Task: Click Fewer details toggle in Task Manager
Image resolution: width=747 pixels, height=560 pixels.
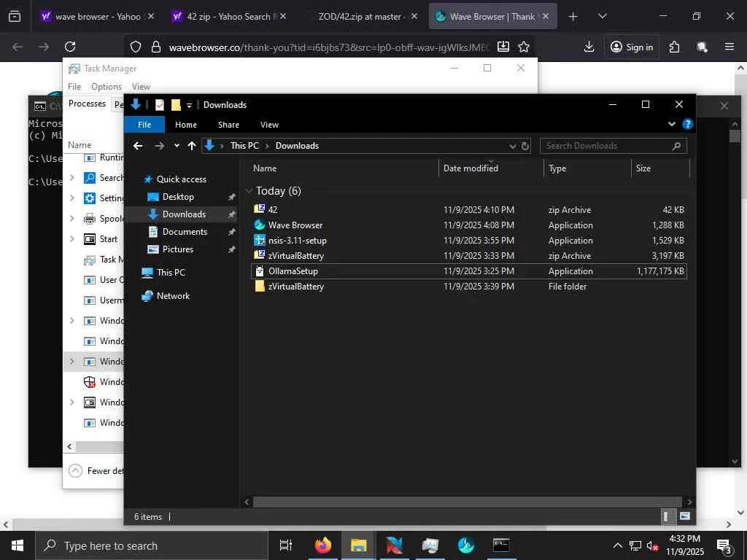Action: click(x=96, y=471)
